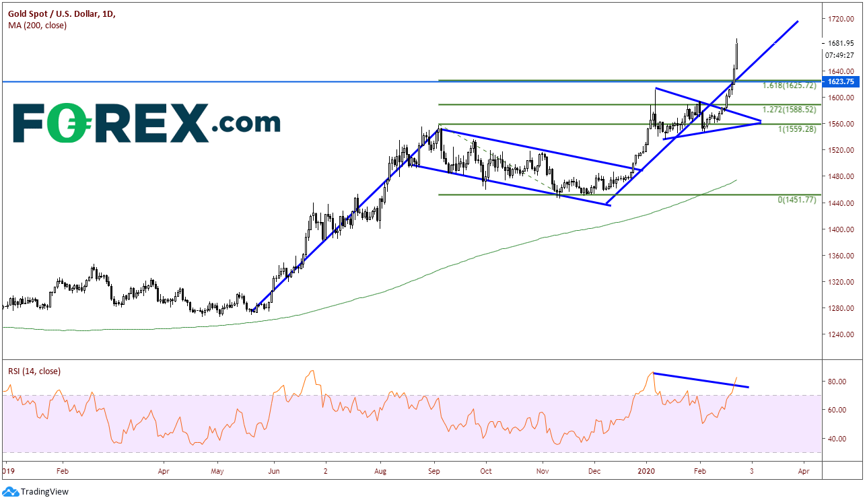Click the 2020 date axis label
867x504 pixels.
click(x=646, y=470)
